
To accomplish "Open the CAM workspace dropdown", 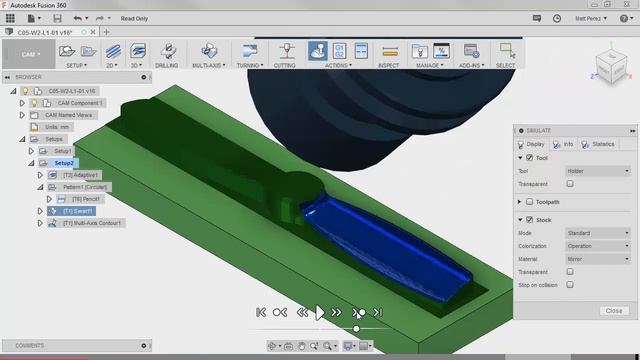I will (29, 54).
